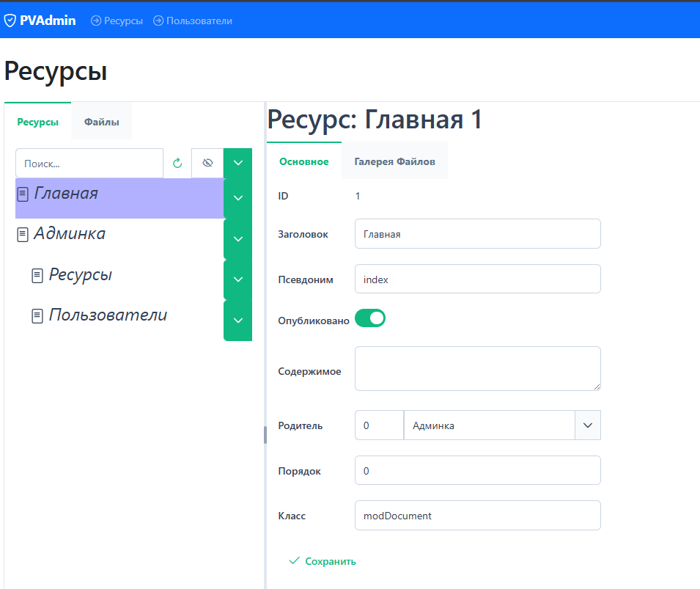Viewport: 700px width, 589px height.
Task: Expand actions chevron for Пользователи row
Action: pos(237,321)
